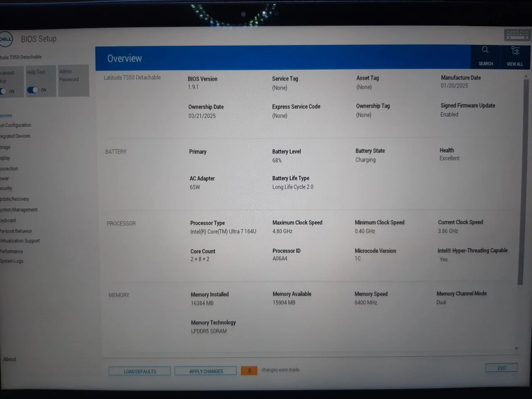
Task: Click About in the sidebar
Action: tap(10, 359)
